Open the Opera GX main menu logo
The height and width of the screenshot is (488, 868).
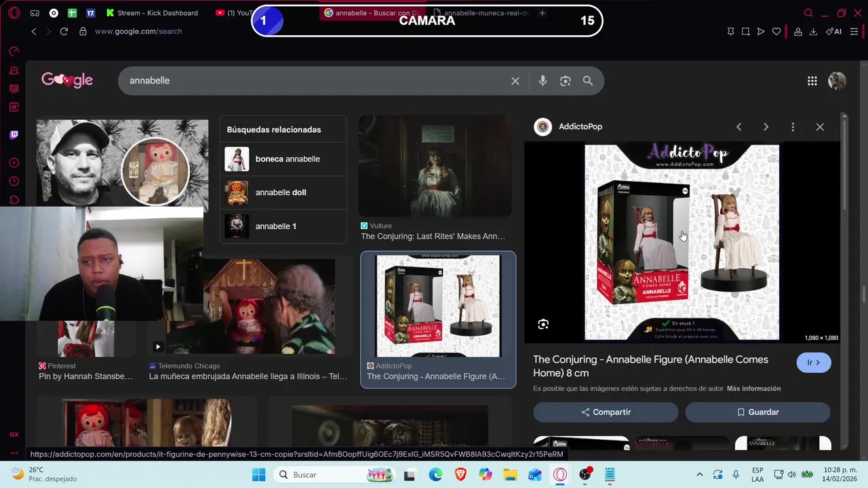click(14, 13)
